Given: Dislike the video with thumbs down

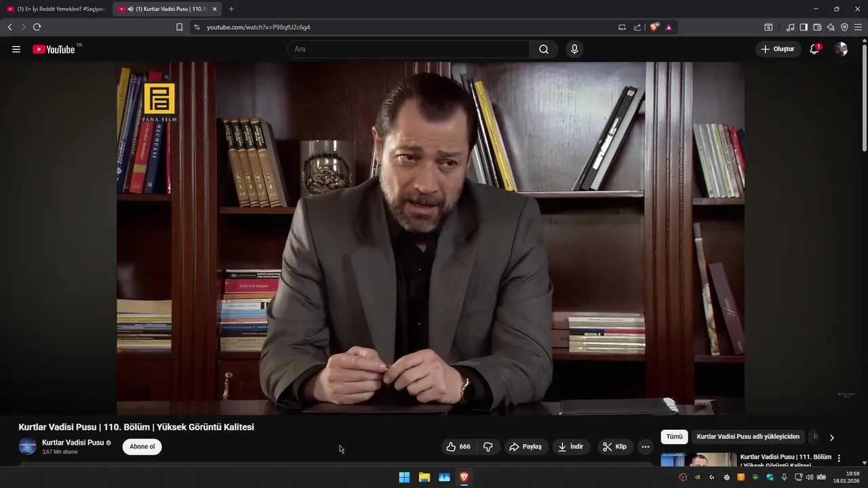Looking at the screenshot, I should [488, 447].
